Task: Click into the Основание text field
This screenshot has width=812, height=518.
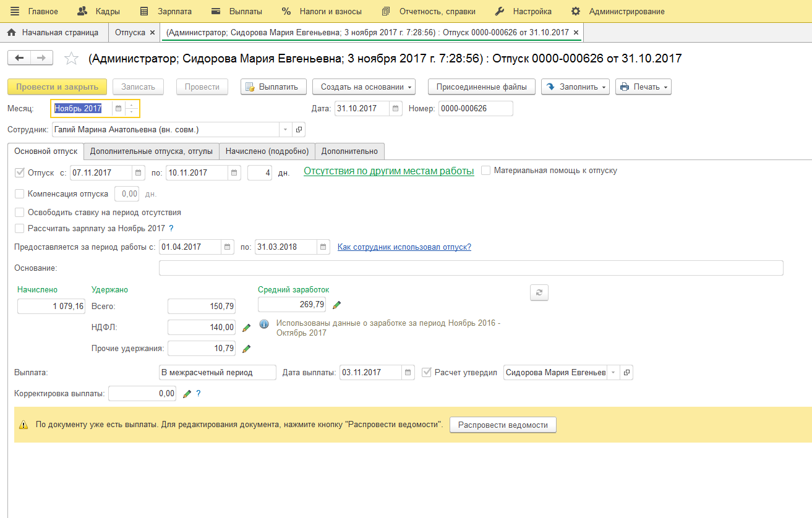Action: click(x=470, y=268)
